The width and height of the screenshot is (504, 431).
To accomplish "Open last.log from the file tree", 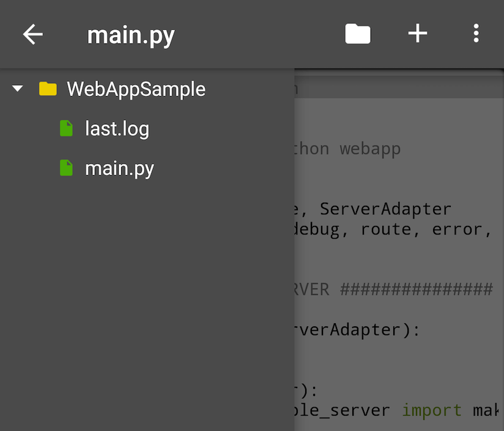I will (117, 129).
